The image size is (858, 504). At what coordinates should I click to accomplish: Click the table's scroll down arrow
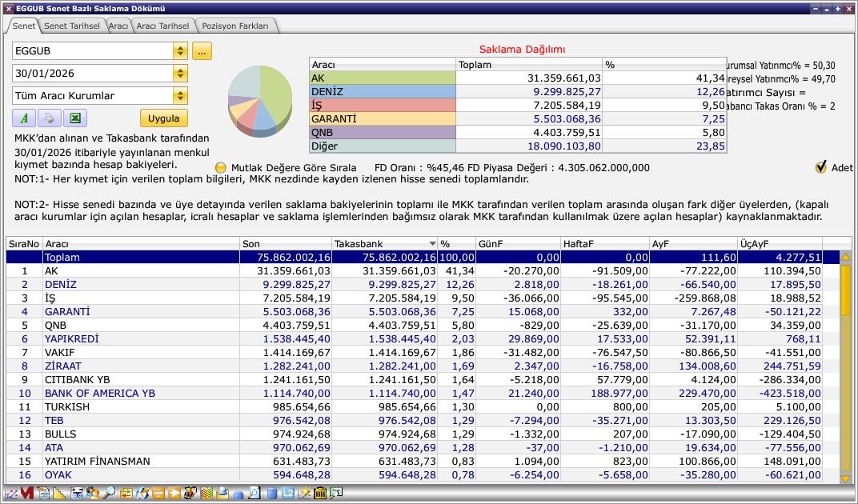coord(845,478)
